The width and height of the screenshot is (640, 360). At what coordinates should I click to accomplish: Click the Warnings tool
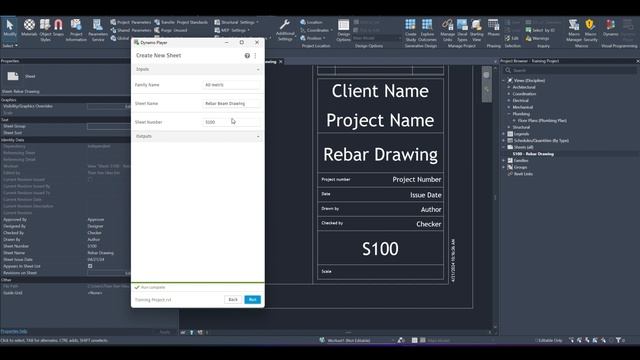(537, 38)
